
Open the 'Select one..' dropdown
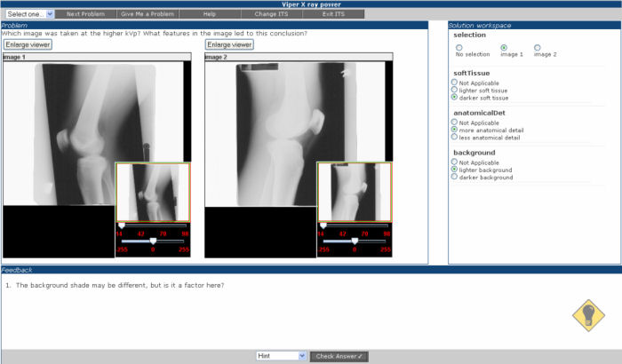click(30, 14)
